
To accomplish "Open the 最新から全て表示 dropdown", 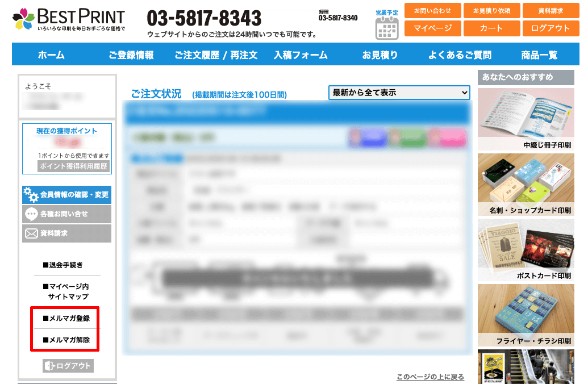I will (399, 93).
